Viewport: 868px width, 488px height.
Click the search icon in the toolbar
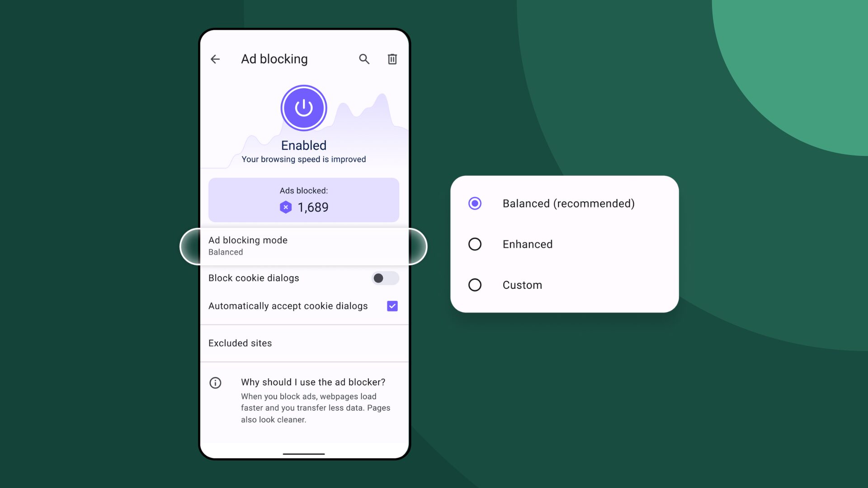[x=363, y=59]
